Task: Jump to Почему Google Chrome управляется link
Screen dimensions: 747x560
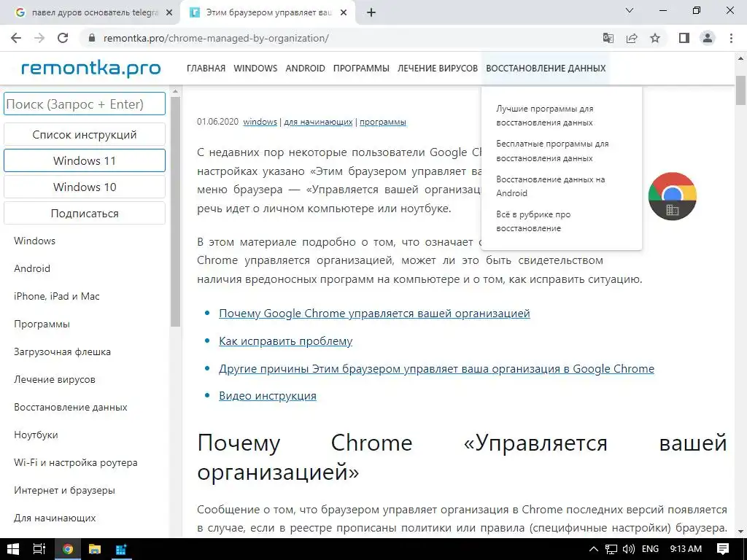Action: 374,314
